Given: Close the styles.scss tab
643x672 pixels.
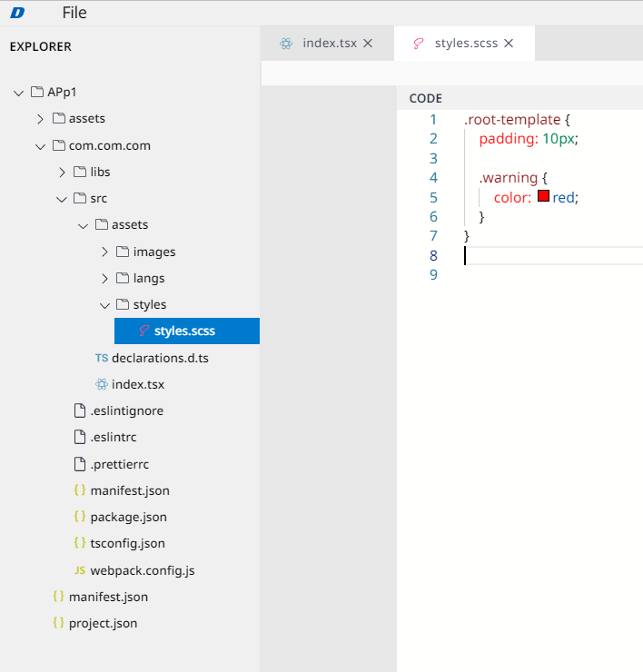Looking at the screenshot, I should tap(509, 44).
